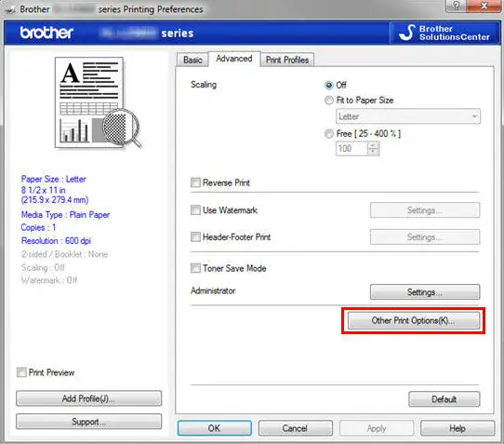Select Free 25-400% scaling option
Screen dimensions: 504x444
click(328, 133)
